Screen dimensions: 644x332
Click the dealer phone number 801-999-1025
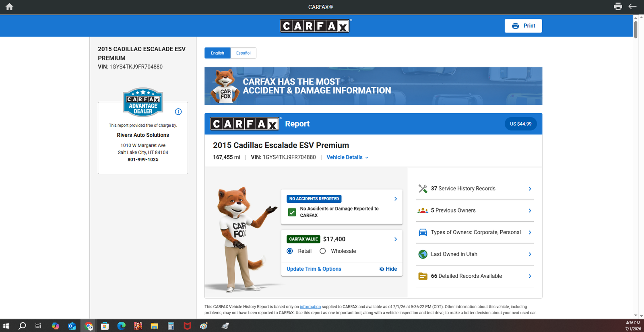coord(143,160)
